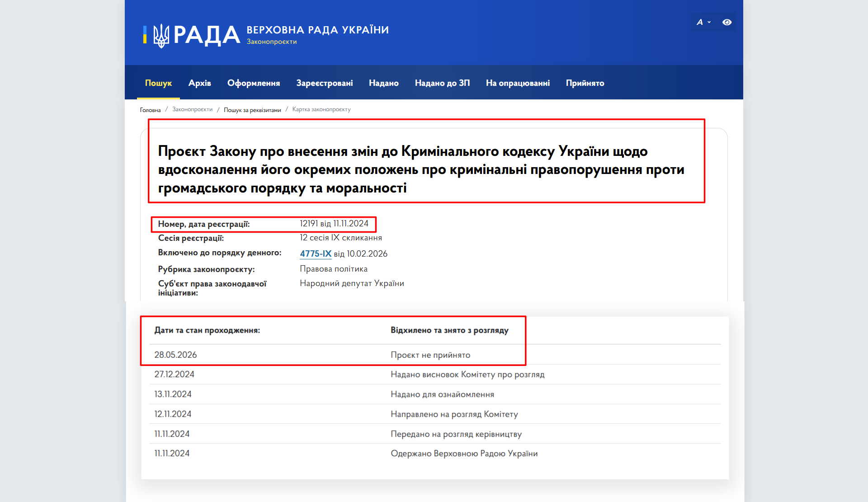Screen dimensions: 868x502
Task: Select text 12 сесія IX скликання
Action: pos(341,238)
